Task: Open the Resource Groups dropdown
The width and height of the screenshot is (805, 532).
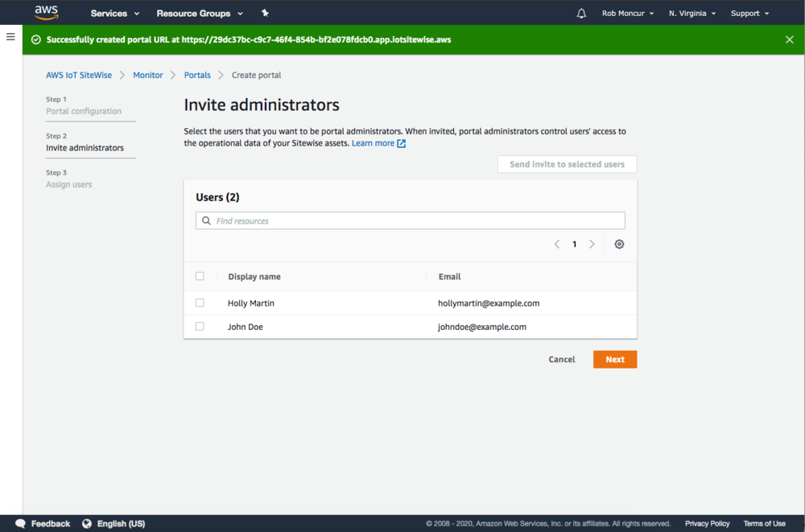Action: coord(199,14)
